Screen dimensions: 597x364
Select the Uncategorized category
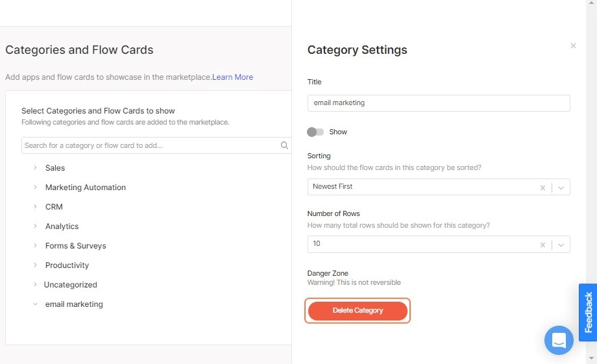tap(71, 284)
